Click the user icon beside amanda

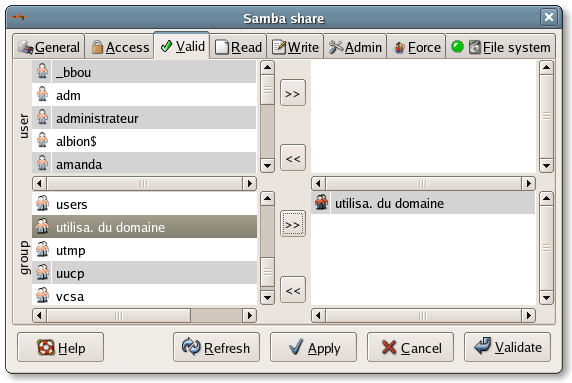pyautogui.click(x=42, y=163)
